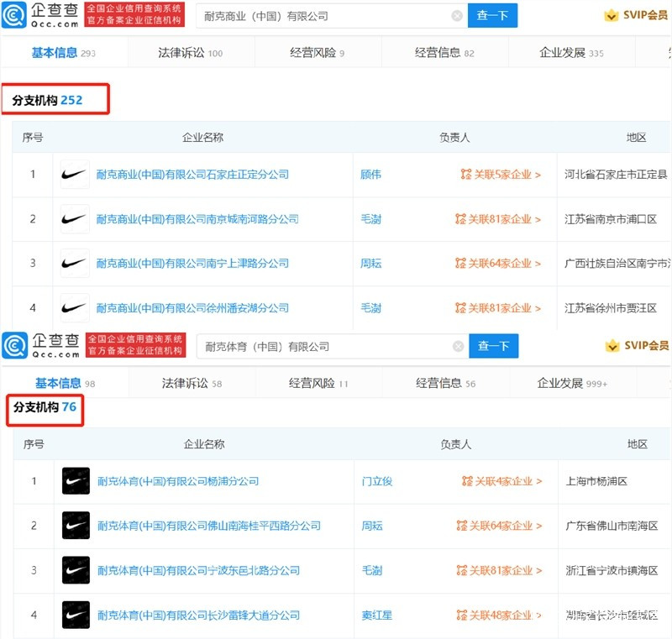Click the SVIP crown icon in the top header
Image resolution: width=672 pixels, height=639 pixels.
click(612, 15)
